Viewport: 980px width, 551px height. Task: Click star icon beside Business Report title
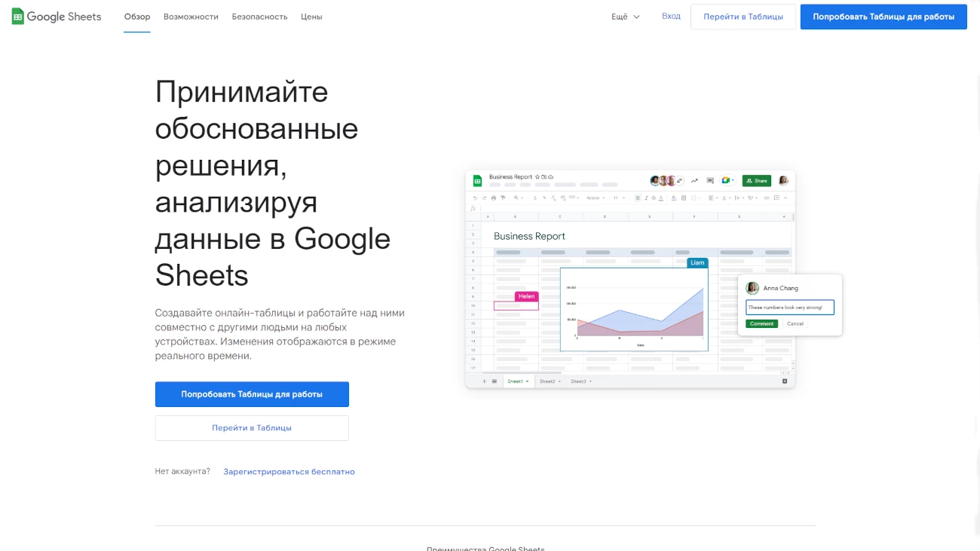coord(537,177)
